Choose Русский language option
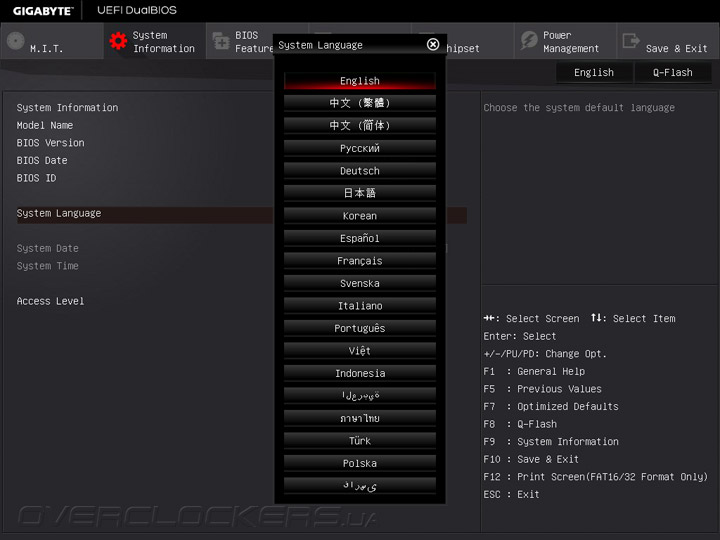Image resolution: width=720 pixels, height=540 pixels. tap(360, 148)
